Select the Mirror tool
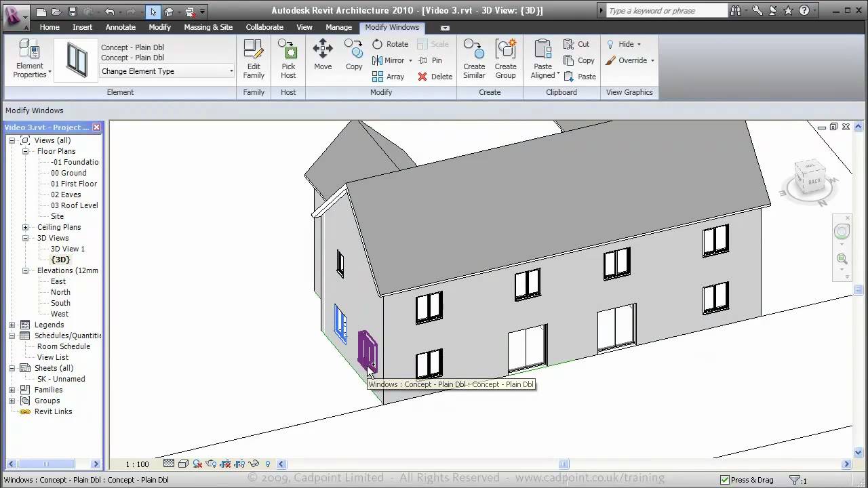 [x=388, y=60]
